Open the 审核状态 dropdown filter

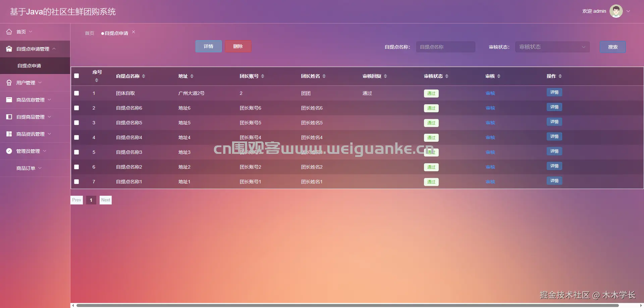552,47
